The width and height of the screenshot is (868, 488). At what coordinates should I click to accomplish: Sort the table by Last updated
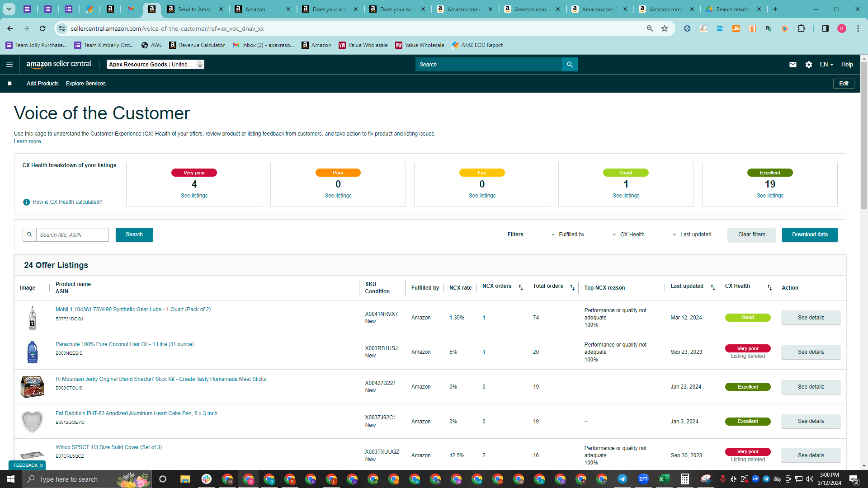tap(712, 287)
